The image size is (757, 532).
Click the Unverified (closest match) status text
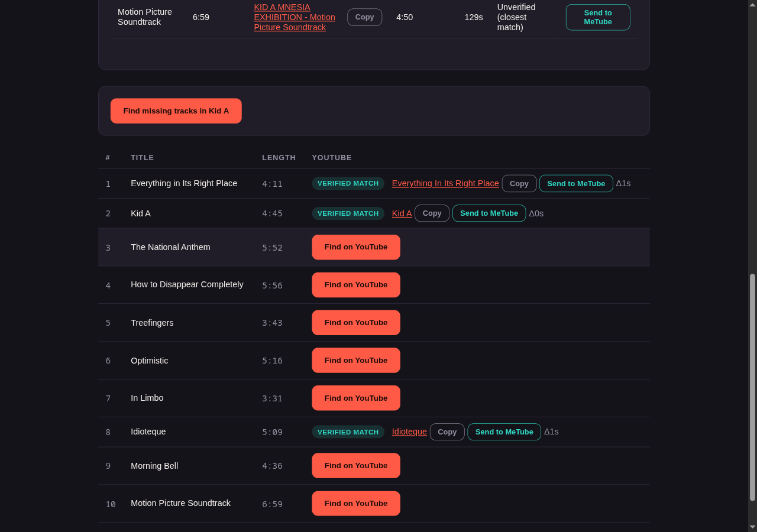point(516,17)
